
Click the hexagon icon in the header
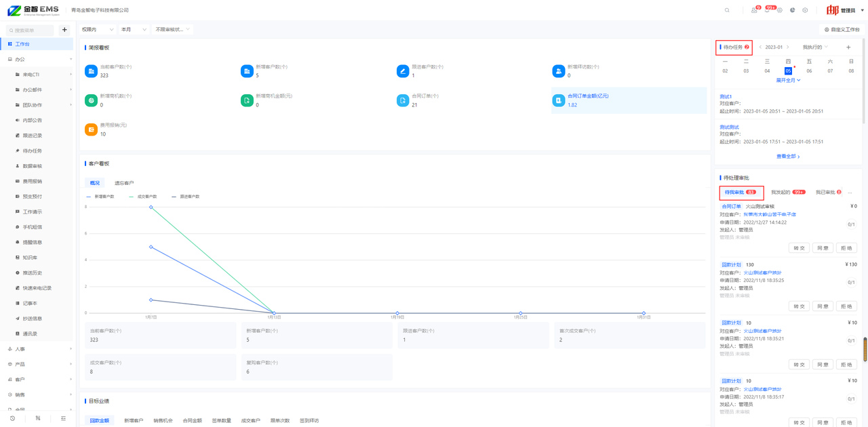point(805,10)
